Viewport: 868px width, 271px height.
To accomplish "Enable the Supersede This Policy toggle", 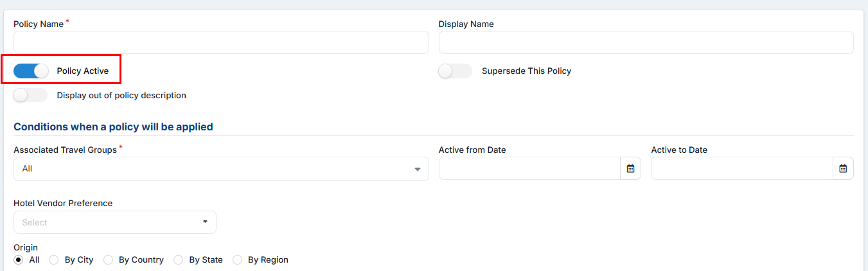I will (455, 71).
